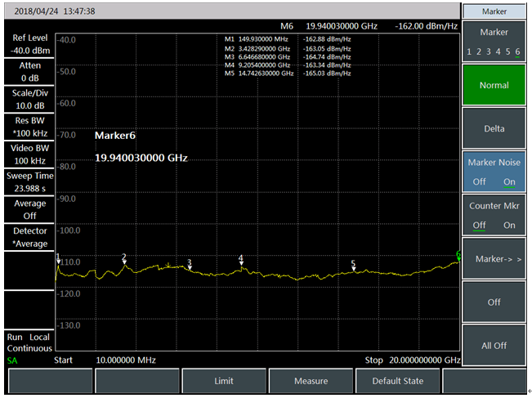Select marker number 4 in Marker panel
The width and height of the screenshot is (532, 398).
click(498, 51)
